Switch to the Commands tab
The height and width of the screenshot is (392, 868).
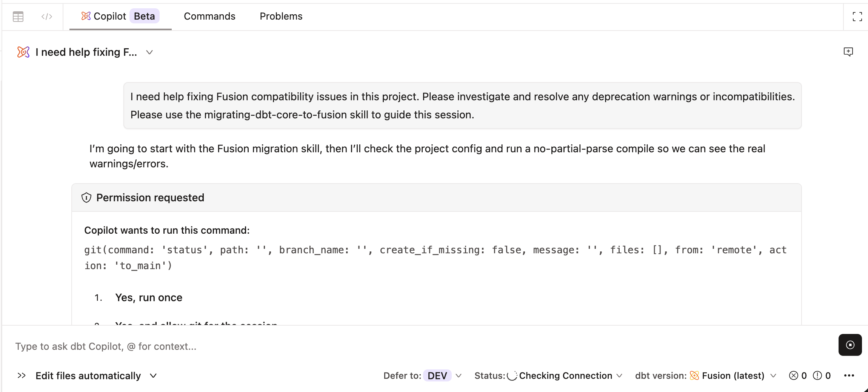[x=209, y=16]
